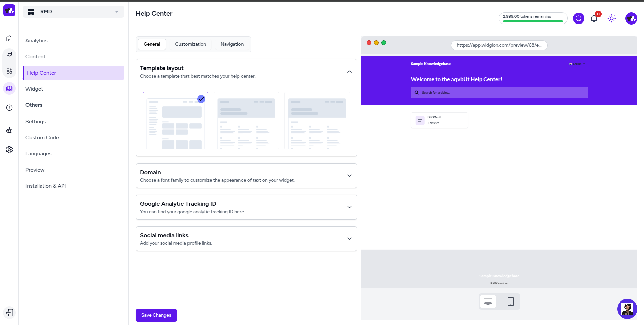Image resolution: width=644 pixels, height=325 pixels.
Task: Click the purple search icon in header
Action: (x=578, y=18)
